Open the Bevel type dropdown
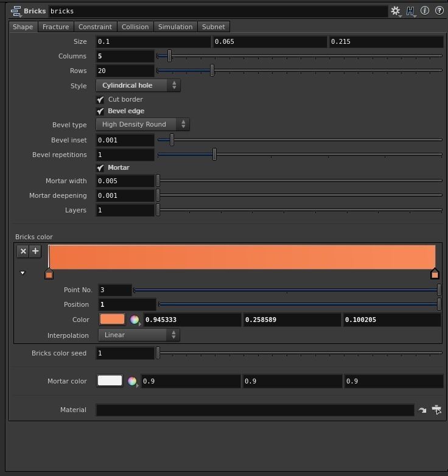This screenshot has width=448, height=476. (x=142, y=124)
